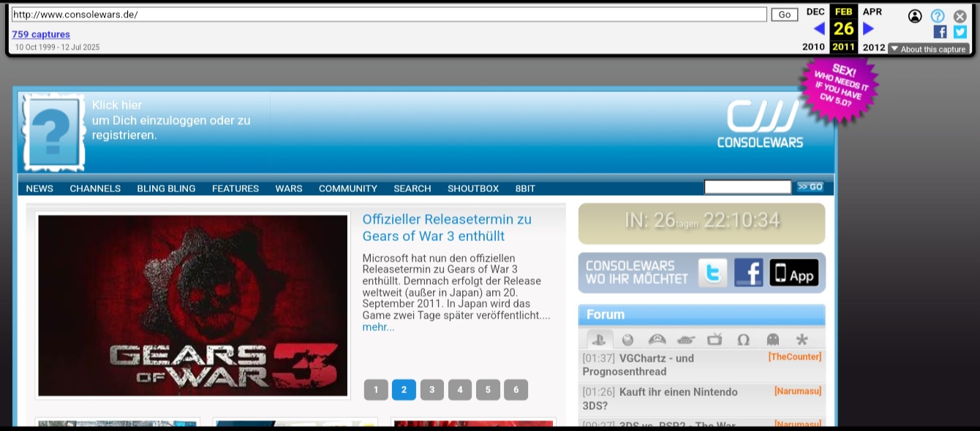Click the pink CW 5.0 starburst badge

tap(841, 88)
